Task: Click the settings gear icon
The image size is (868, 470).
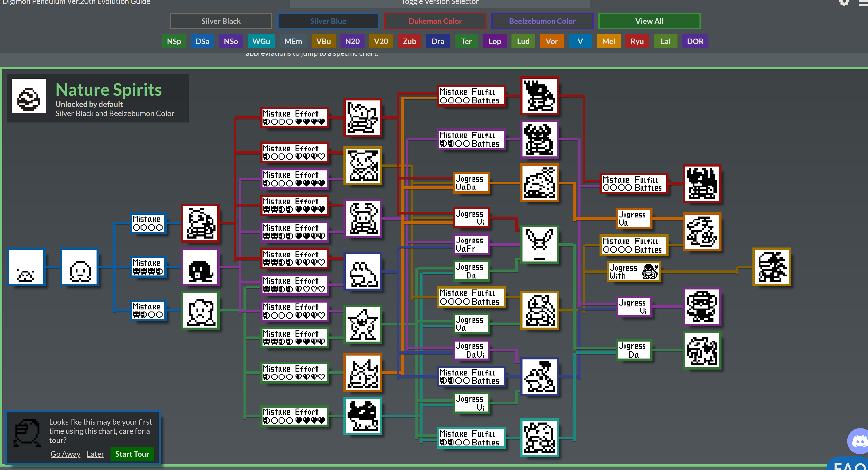Action: [844, 2]
